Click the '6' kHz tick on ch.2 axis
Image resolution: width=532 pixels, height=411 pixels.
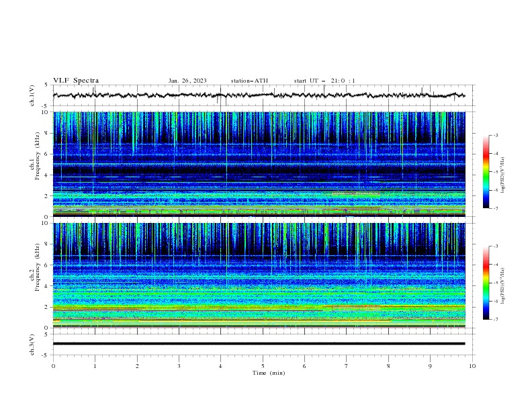point(46,265)
